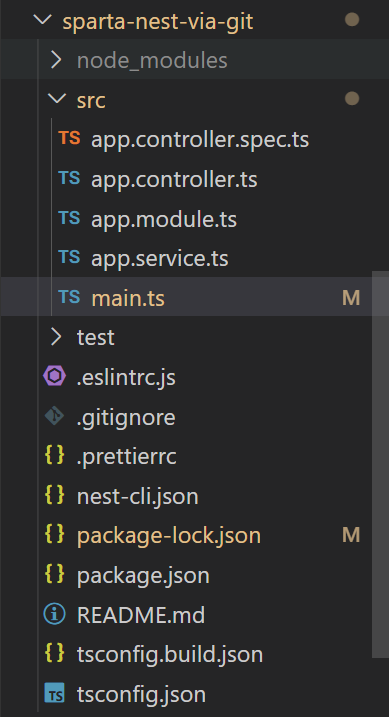Screen dimensions: 389x717
Task: Click the TS icon beside app.module.ts
Action: [69, 218]
